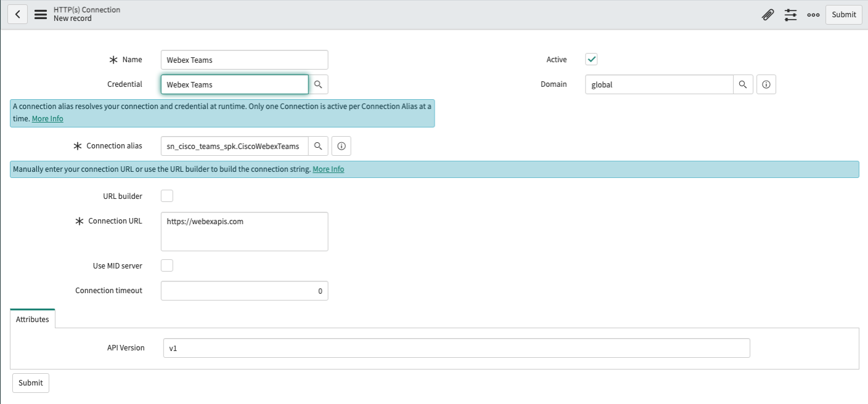Click the header Submit button
This screenshot has height=404, width=868.
click(x=843, y=15)
